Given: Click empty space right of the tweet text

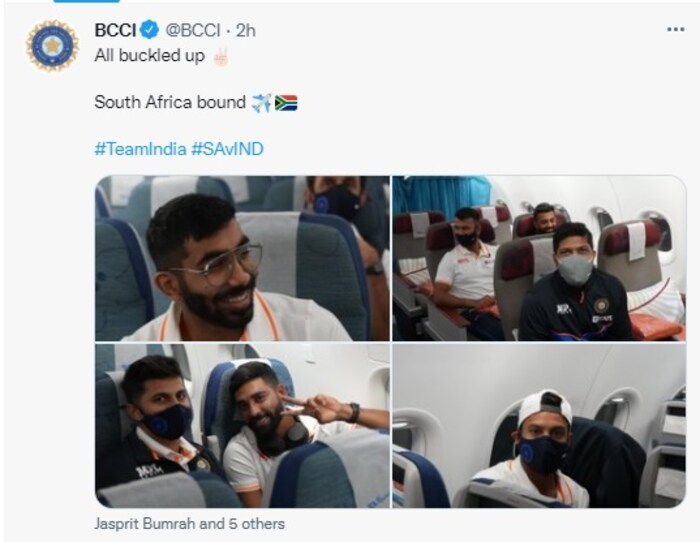Looking at the screenshot, I should tap(500, 102).
